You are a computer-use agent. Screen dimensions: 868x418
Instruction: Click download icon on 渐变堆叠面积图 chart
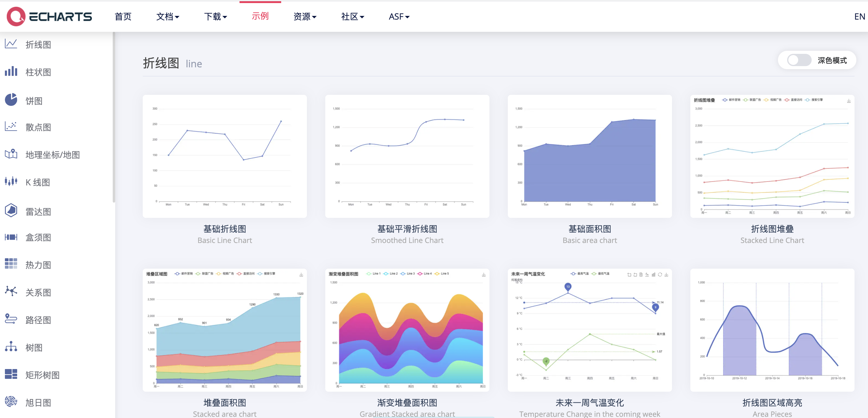tap(484, 275)
